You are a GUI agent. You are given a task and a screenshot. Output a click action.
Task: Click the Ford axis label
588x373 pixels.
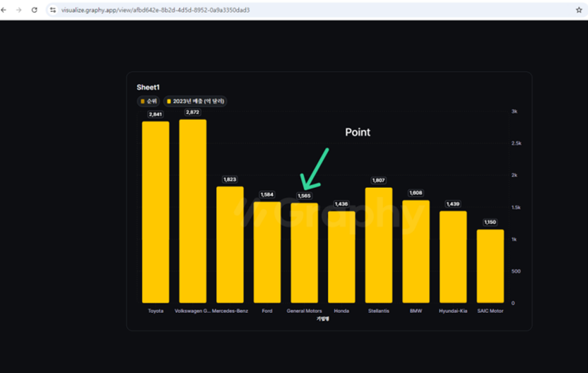pos(267,311)
